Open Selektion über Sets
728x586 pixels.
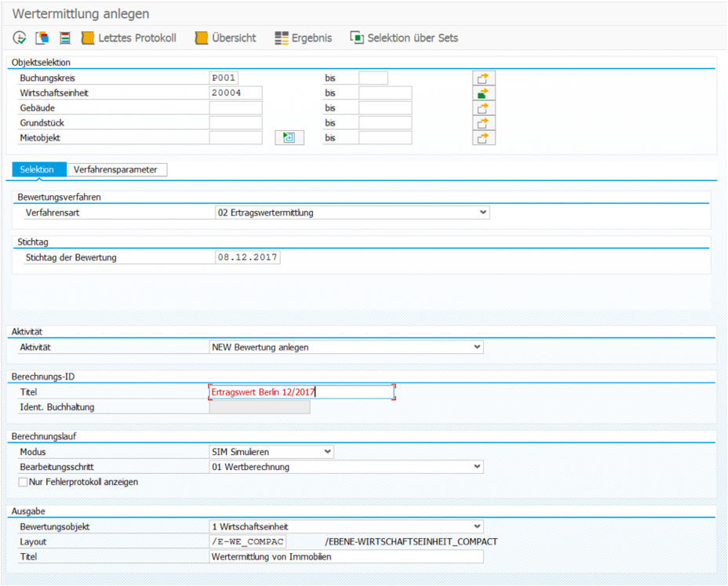point(404,38)
